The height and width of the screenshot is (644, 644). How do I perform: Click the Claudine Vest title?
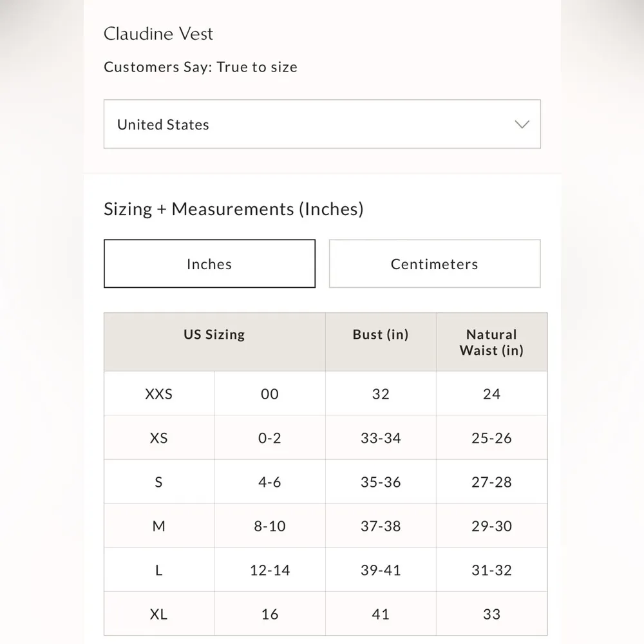pyautogui.click(x=158, y=34)
